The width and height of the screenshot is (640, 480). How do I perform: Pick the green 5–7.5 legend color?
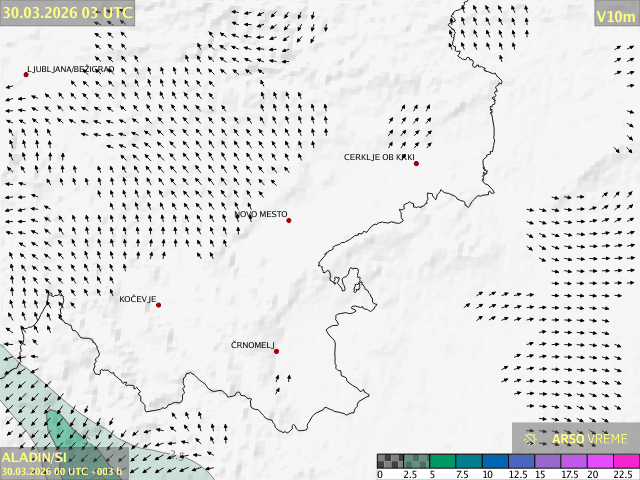[442, 461]
